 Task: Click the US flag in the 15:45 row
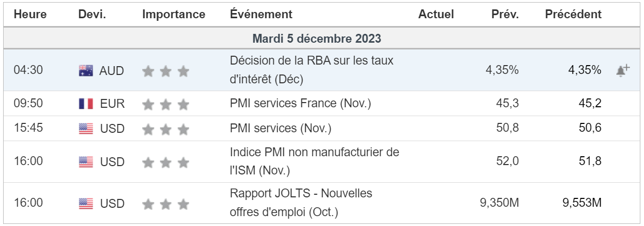pyautogui.click(x=86, y=129)
